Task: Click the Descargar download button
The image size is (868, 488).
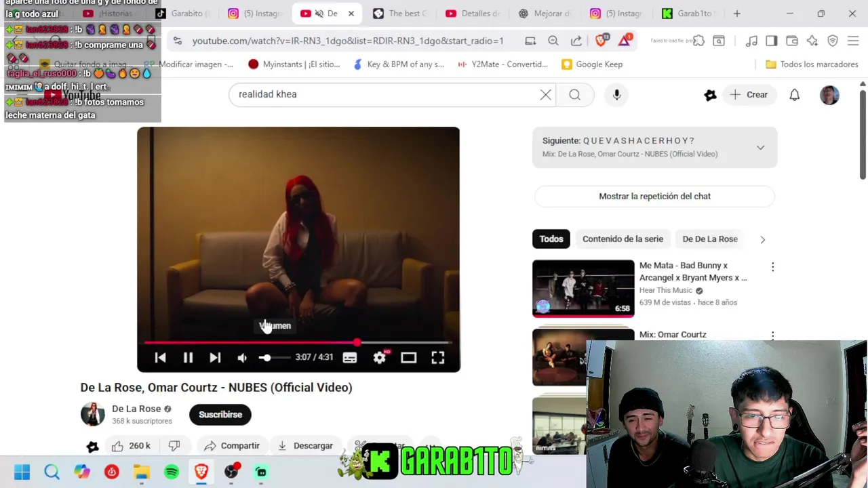Action: tap(305, 446)
